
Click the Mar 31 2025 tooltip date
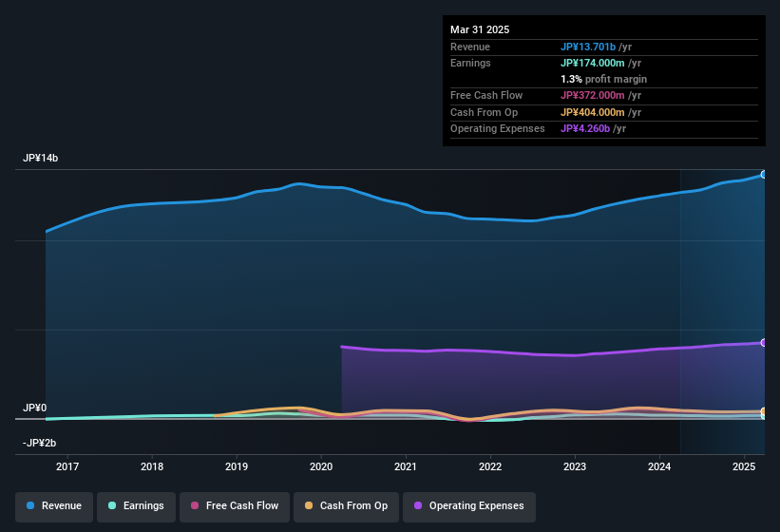click(x=480, y=29)
